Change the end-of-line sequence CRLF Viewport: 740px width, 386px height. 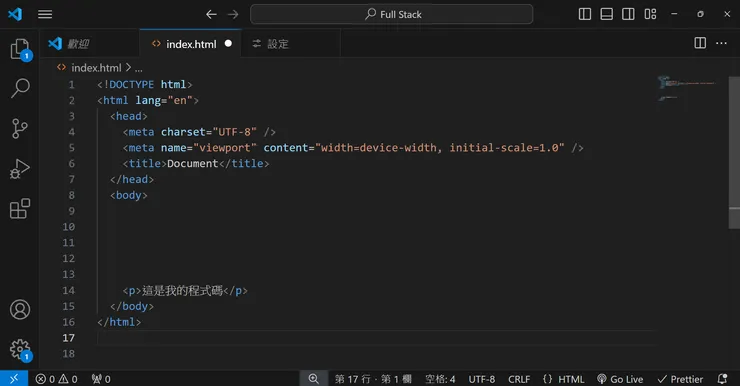[519, 379]
